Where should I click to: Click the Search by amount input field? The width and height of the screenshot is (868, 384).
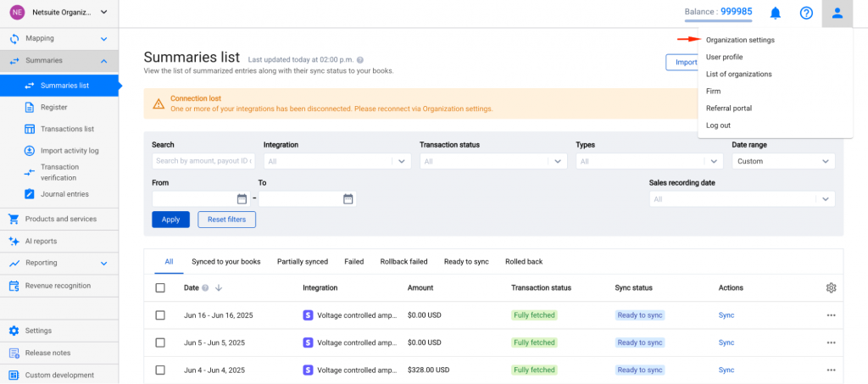(203, 161)
